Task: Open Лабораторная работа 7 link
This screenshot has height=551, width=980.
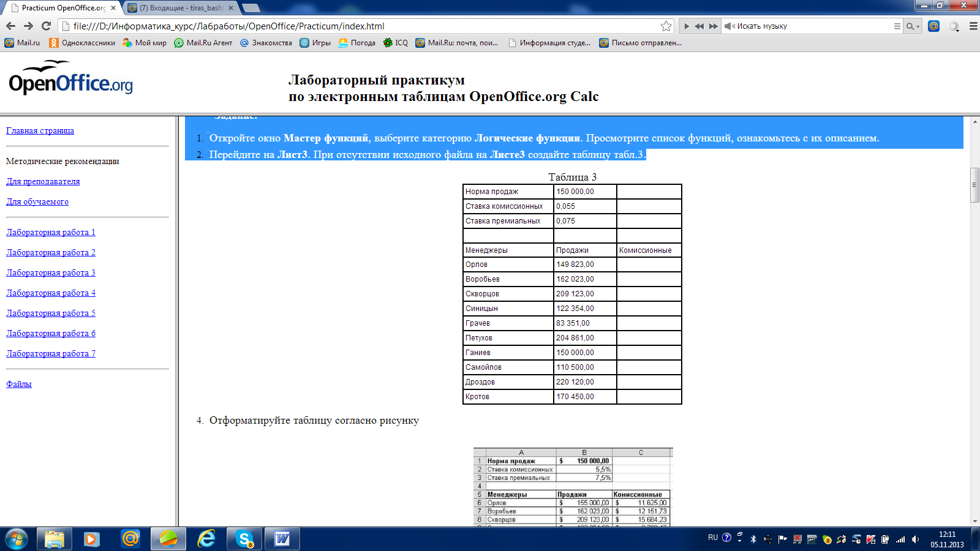Action: [51, 353]
